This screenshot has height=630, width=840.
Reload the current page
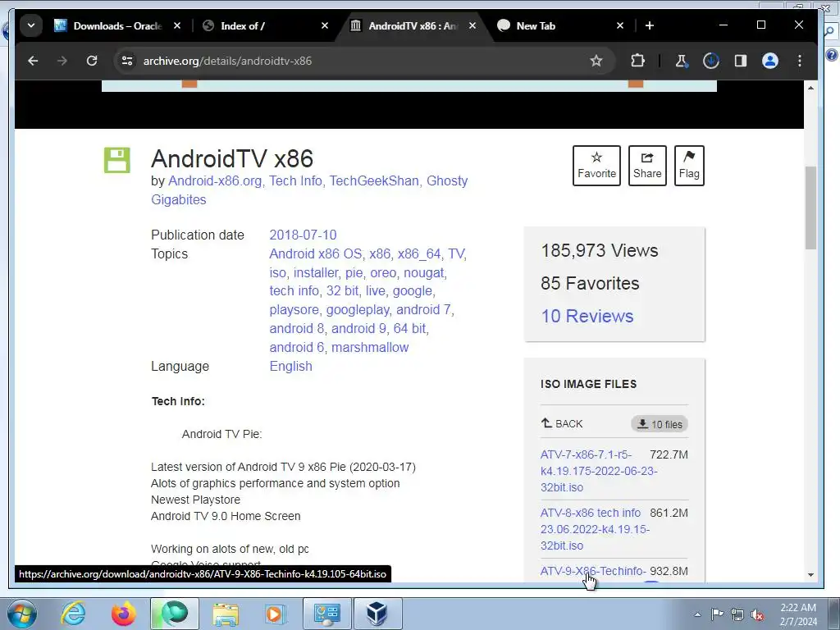pos(92,61)
